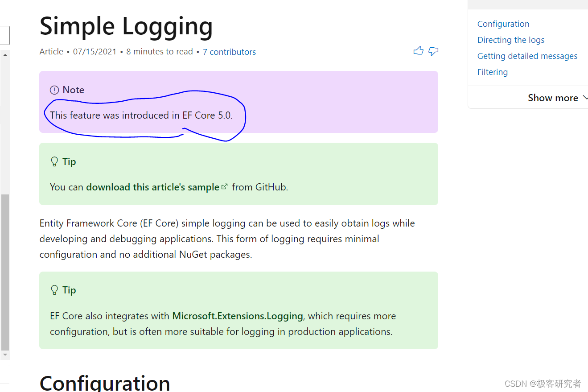588x392 pixels.
Task: Jump to the Filtering section
Action: pos(492,72)
